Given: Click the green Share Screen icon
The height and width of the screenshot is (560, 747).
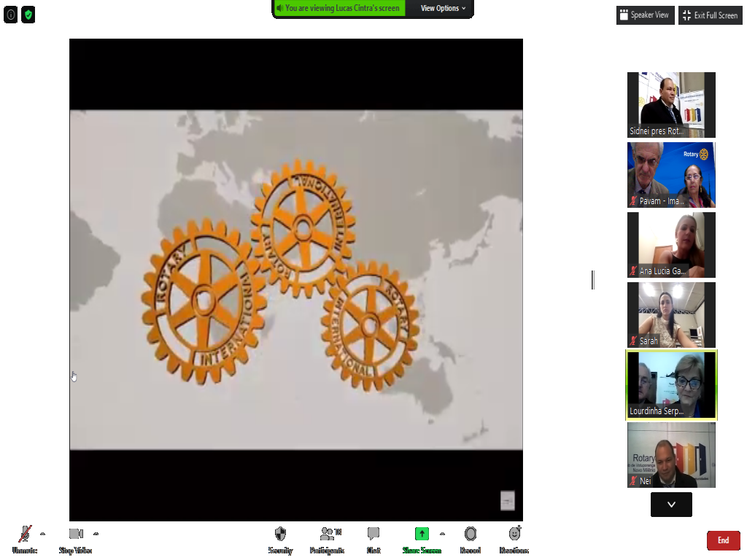Looking at the screenshot, I should (422, 534).
